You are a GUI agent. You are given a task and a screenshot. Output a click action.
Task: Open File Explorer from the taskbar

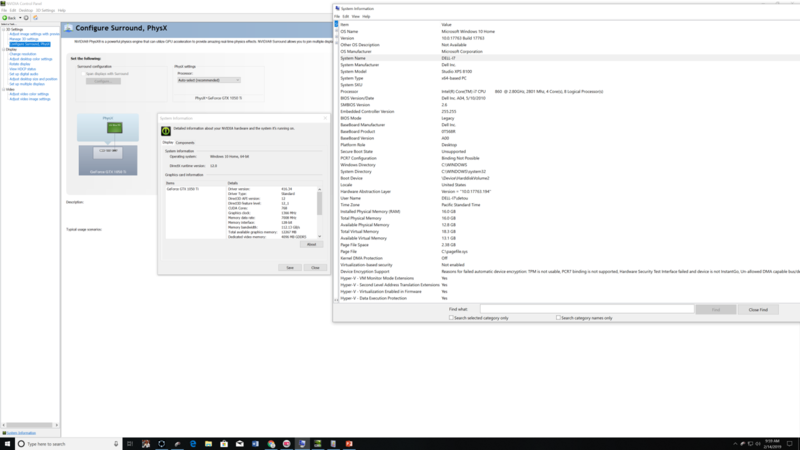(x=208, y=444)
